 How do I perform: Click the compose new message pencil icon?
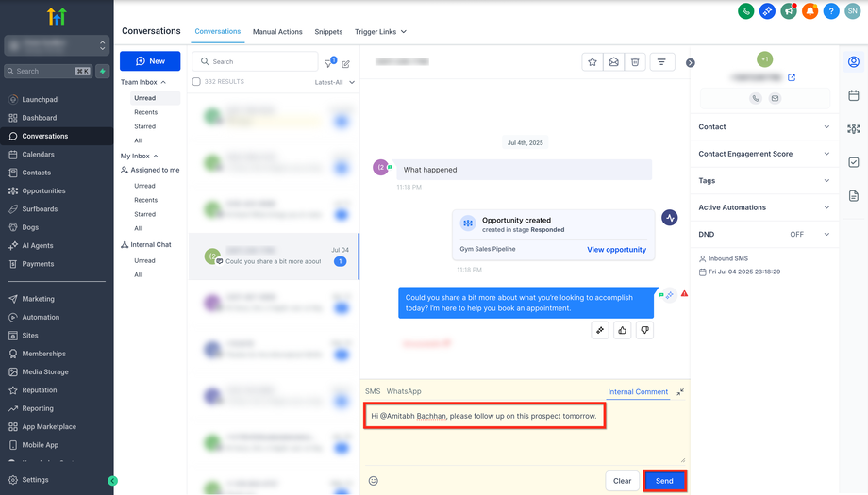pyautogui.click(x=346, y=64)
